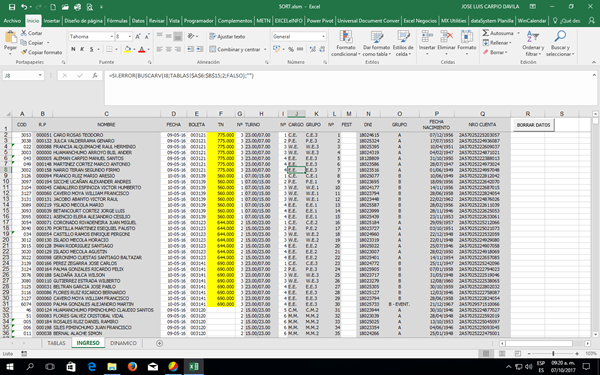Increase font size with large A icon

[138, 36]
